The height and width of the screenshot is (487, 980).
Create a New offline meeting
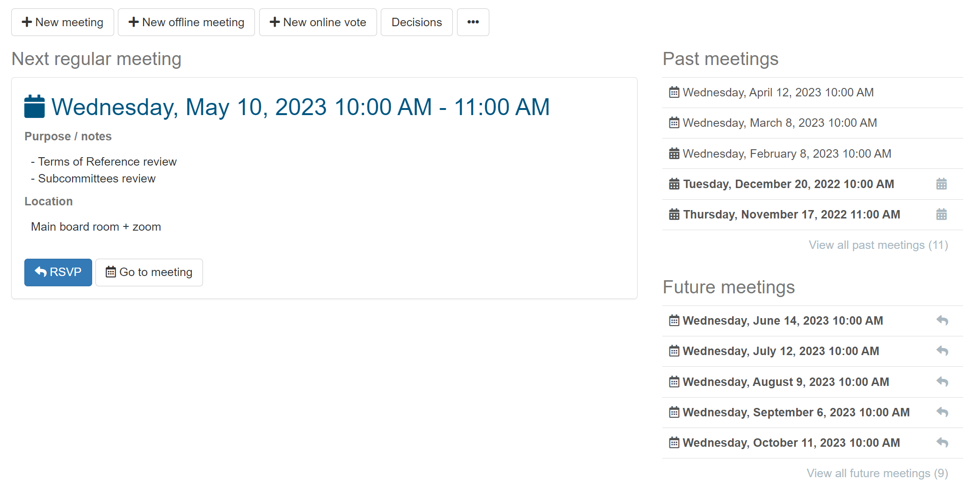(x=186, y=22)
